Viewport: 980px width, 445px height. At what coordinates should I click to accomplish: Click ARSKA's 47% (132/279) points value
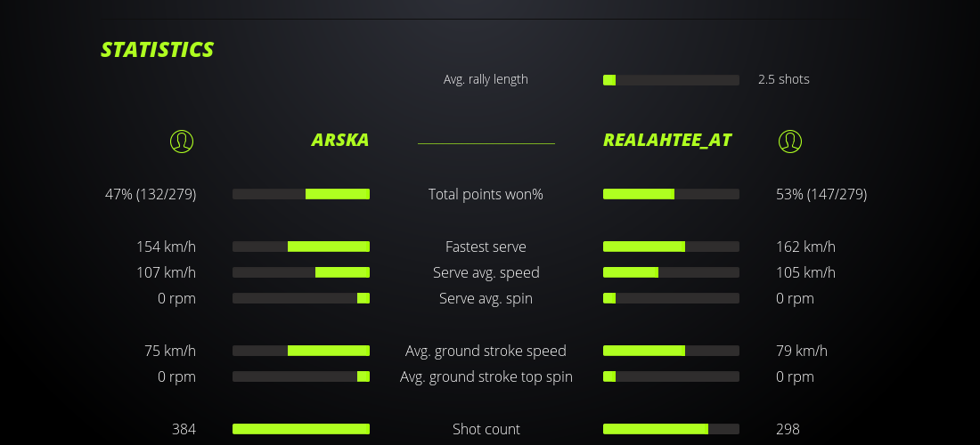pyautogui.click(x=151, y=194)
